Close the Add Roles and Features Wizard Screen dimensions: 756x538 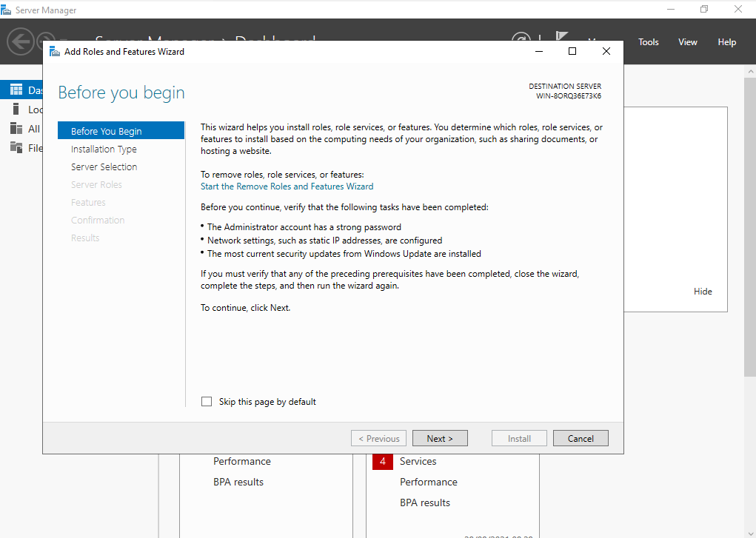tap(606, 51)
